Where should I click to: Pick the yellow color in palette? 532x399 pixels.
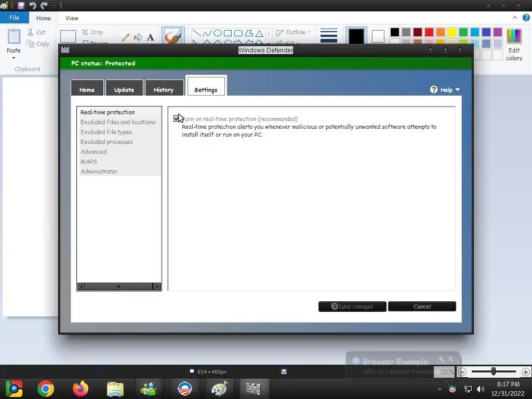click(x=451, y=32)
